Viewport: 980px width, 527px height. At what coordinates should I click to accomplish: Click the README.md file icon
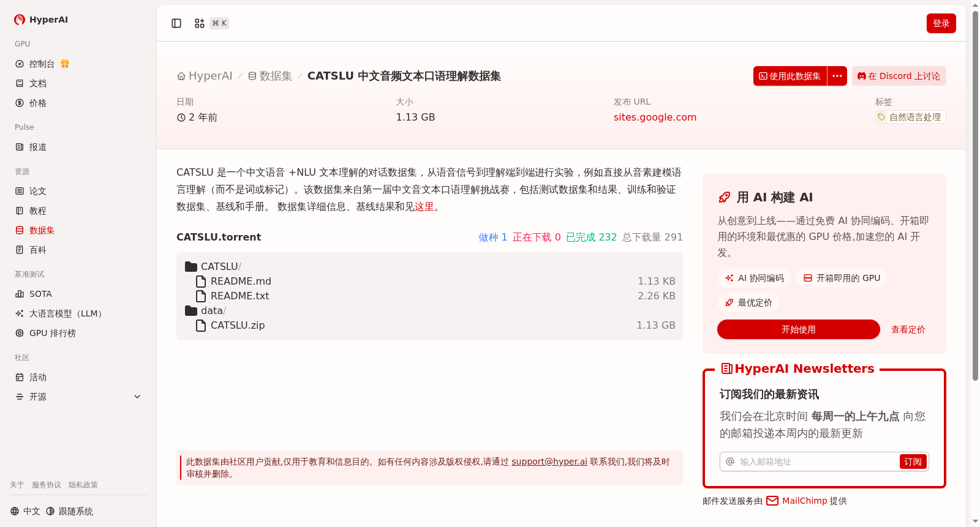point(200,281)
